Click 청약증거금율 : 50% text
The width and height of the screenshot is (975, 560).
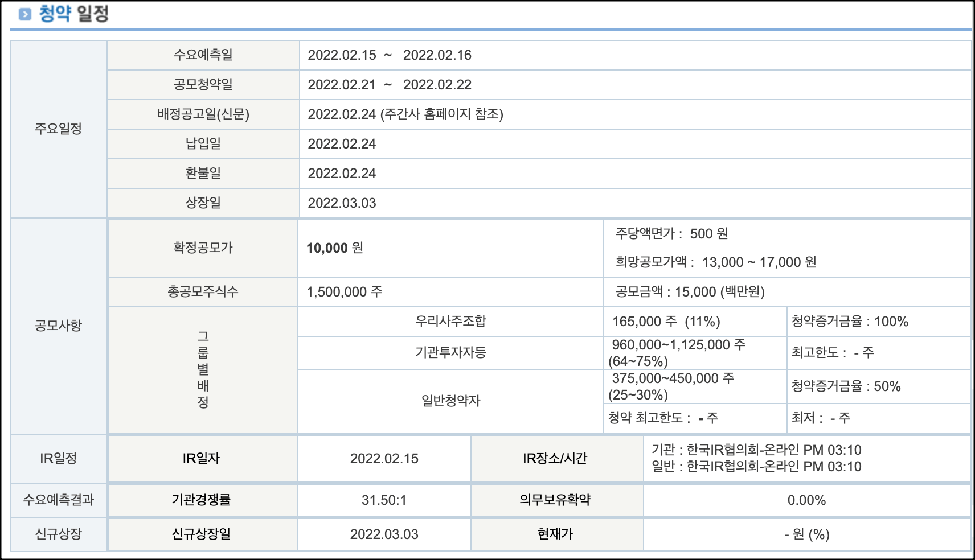pyautogui.click(x=846, y=386)
